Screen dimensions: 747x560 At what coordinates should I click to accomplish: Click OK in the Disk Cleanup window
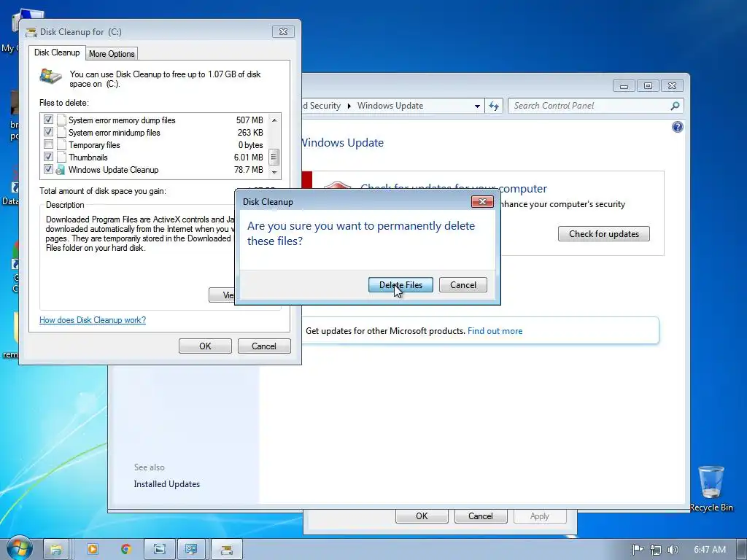click(205, 346)
